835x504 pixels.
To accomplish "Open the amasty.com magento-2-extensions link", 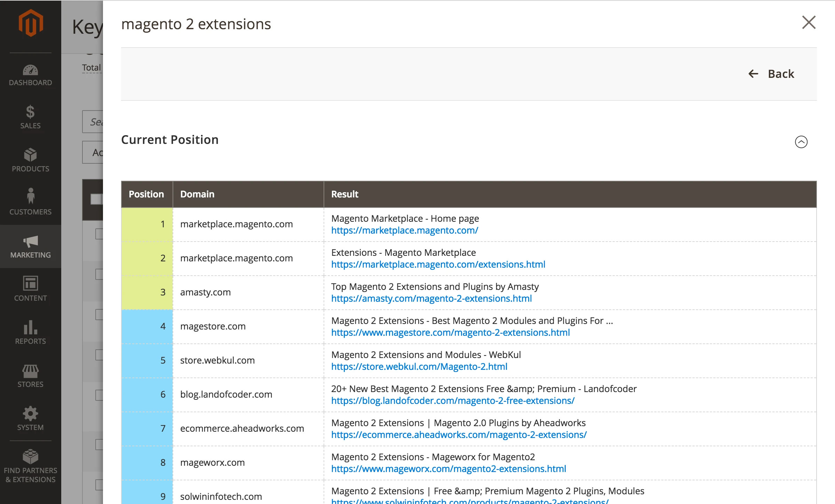I will pos(431,299).
